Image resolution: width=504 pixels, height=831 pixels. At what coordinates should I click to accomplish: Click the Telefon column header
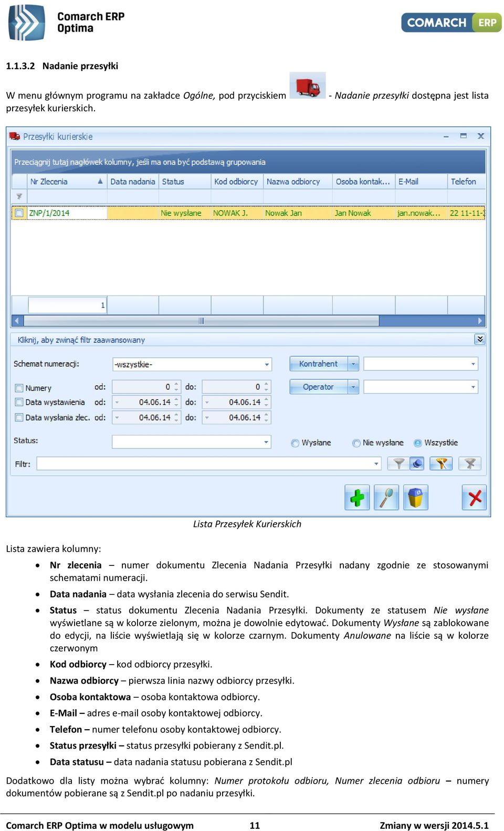pos(466,182)
